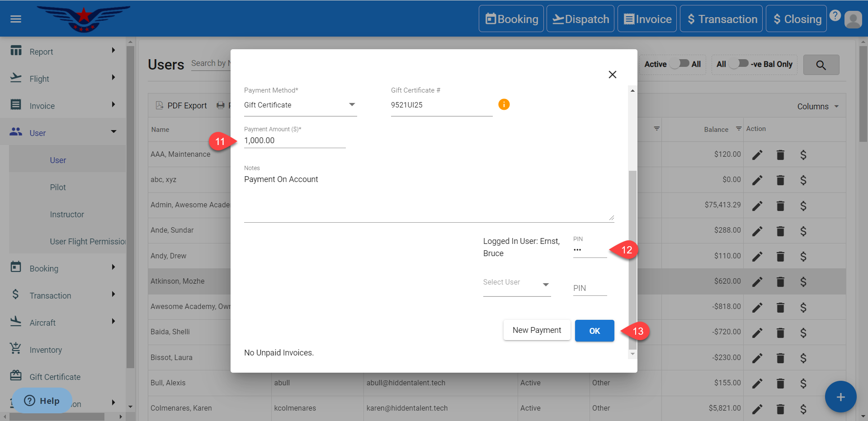Image resolution: width=868 pixels, height=421 pixels.
Task: Click the Payment Amount input field
Action: tap(294, 140)
